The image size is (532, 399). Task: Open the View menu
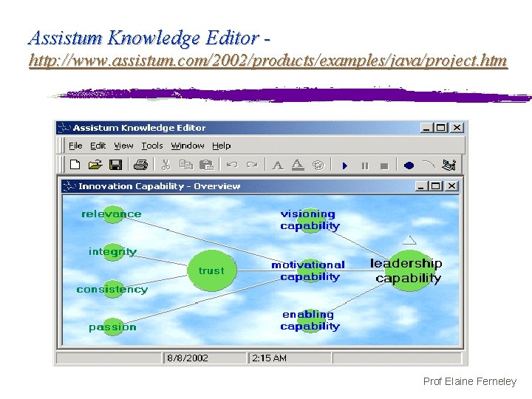click(x=123, y=146)
